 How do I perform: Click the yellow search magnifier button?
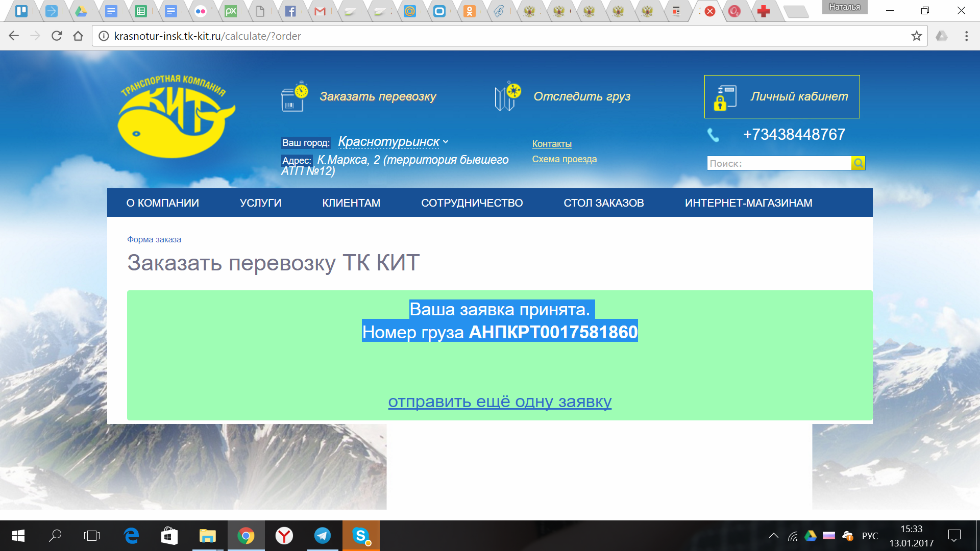[858, 163]
